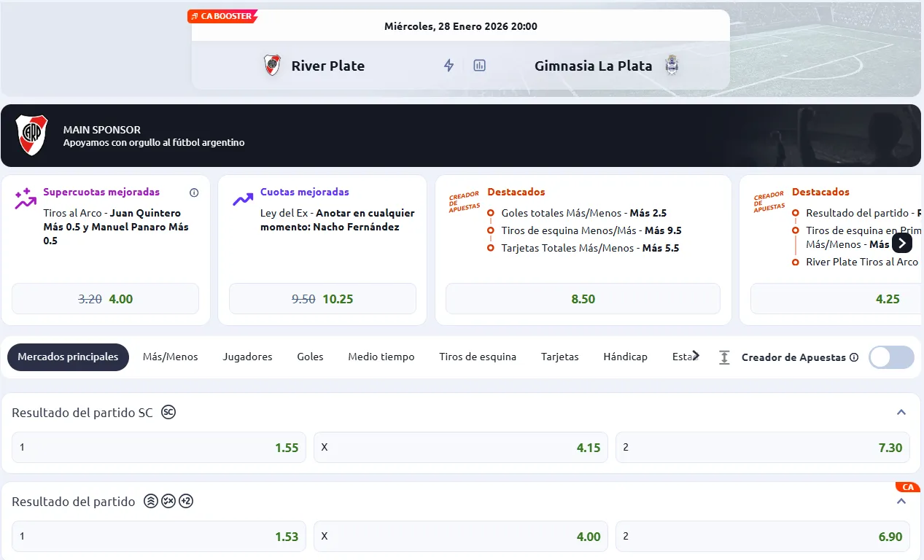
Task: Click the River Plate crest in sponsor banner
Action: coord(31,136)
